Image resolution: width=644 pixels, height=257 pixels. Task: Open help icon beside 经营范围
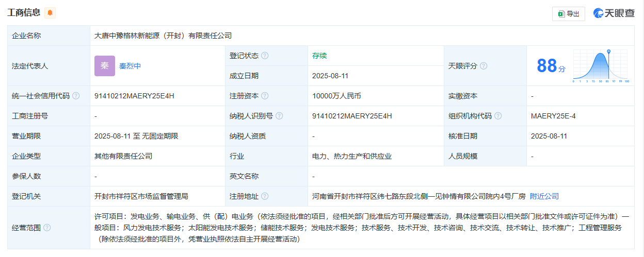click(x=47, y=228)
